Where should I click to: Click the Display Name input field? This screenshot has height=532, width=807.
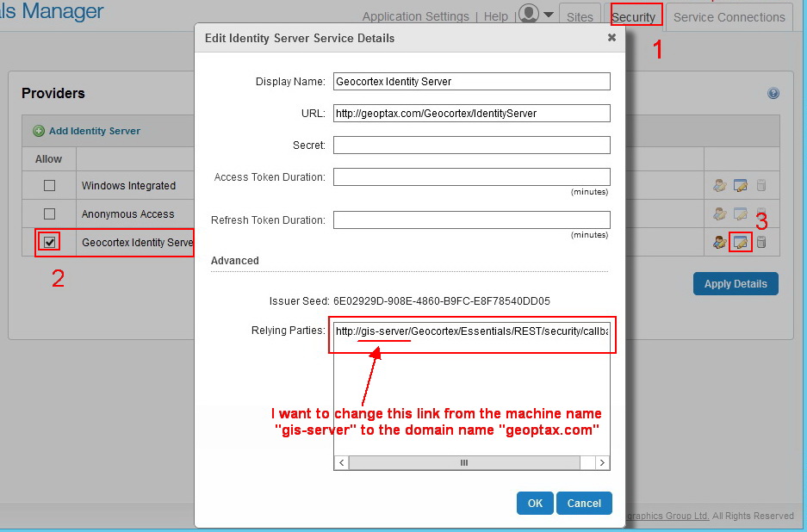click(x=471, y=81)
